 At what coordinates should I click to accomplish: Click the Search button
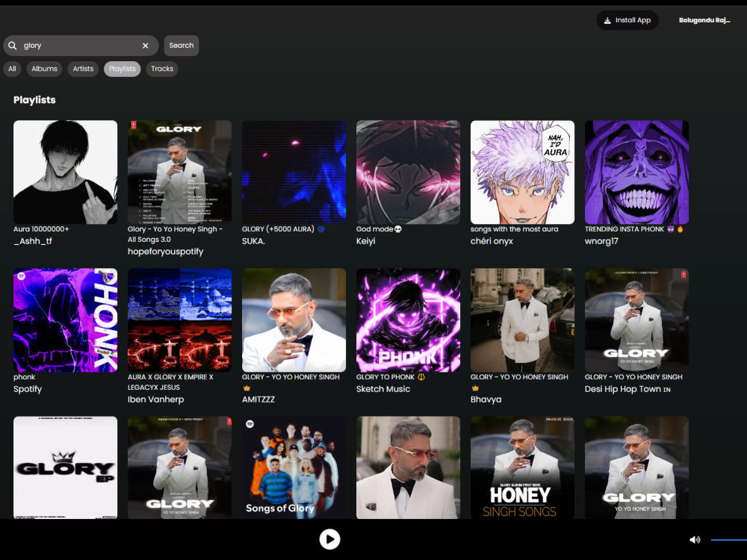(182, 46)
